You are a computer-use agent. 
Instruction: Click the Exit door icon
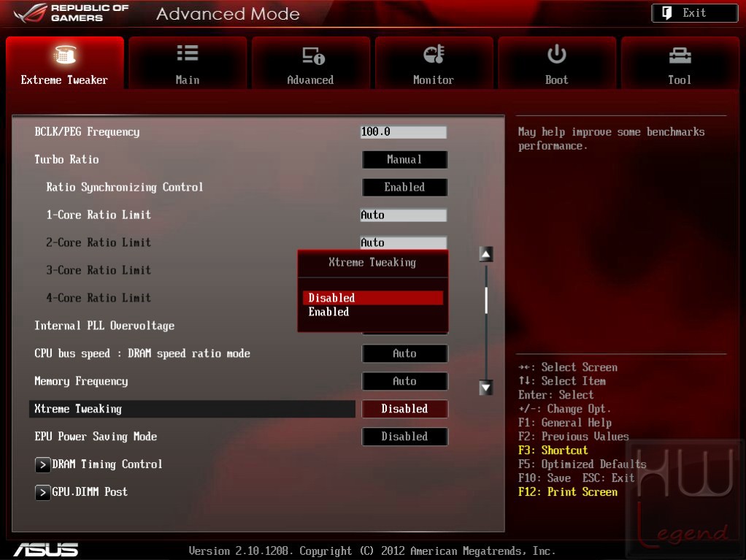pos(667,13)
